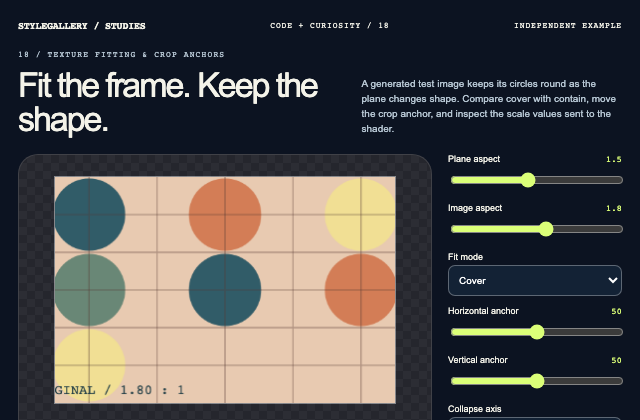Click the center dark teal circle
640x420 pixels.
point(225,290)
